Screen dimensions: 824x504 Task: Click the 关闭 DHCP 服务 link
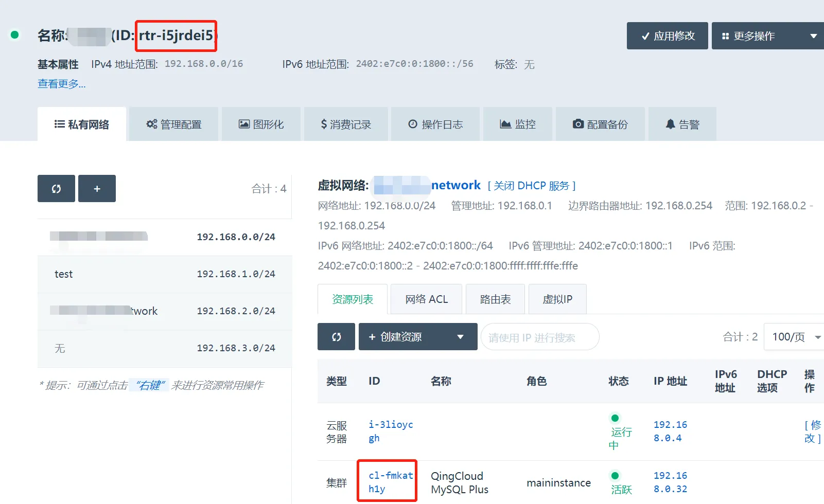[532, 186]
